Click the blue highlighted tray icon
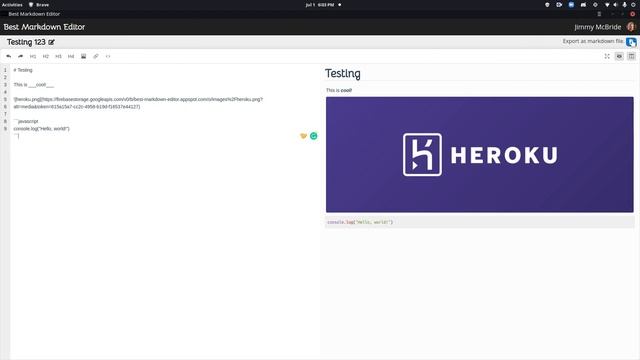 (571, 5)
